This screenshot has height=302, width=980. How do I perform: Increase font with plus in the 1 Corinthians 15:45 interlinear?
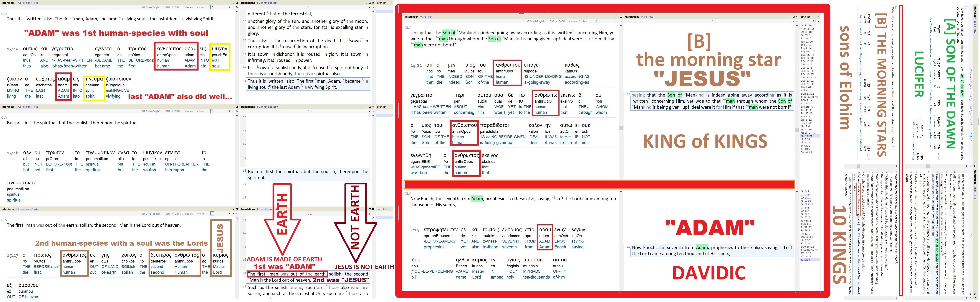tap(229, 7)
